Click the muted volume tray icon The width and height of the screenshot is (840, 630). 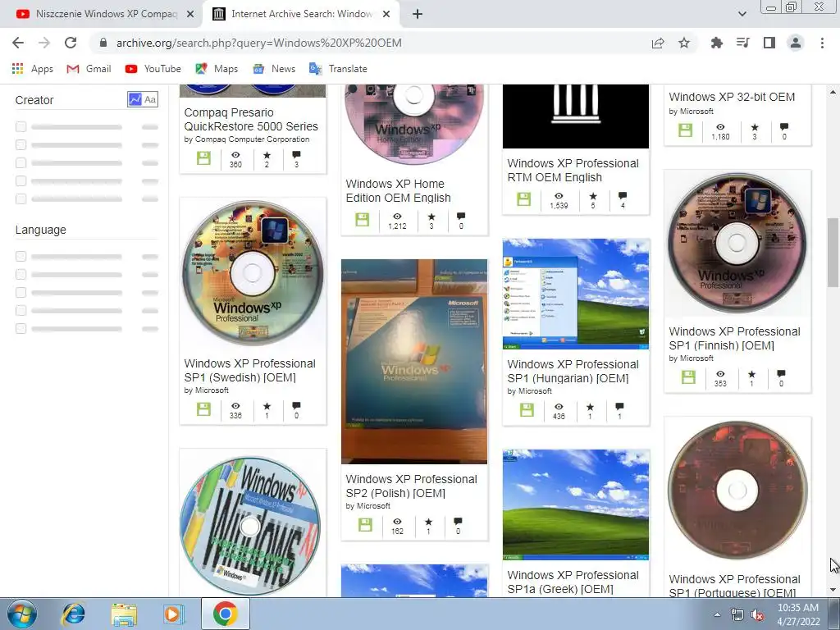(x=757, y=615)
